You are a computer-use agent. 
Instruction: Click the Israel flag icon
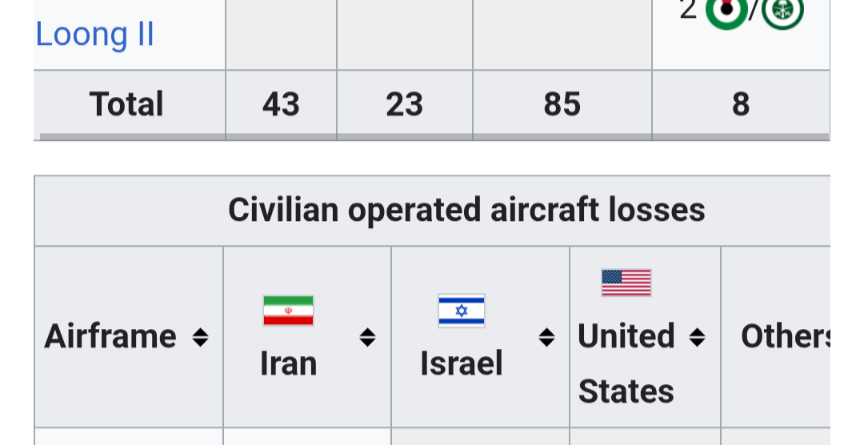coord(461,311)
